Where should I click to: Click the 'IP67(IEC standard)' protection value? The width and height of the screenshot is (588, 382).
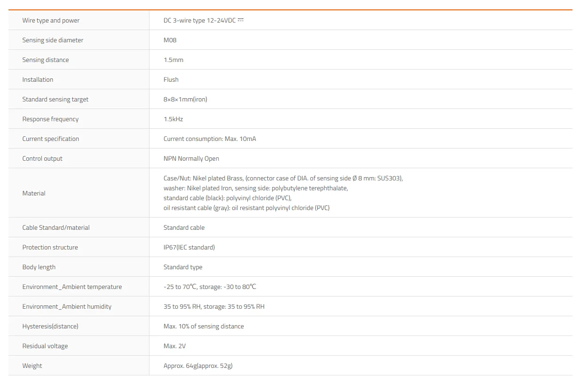pos(189,247)
